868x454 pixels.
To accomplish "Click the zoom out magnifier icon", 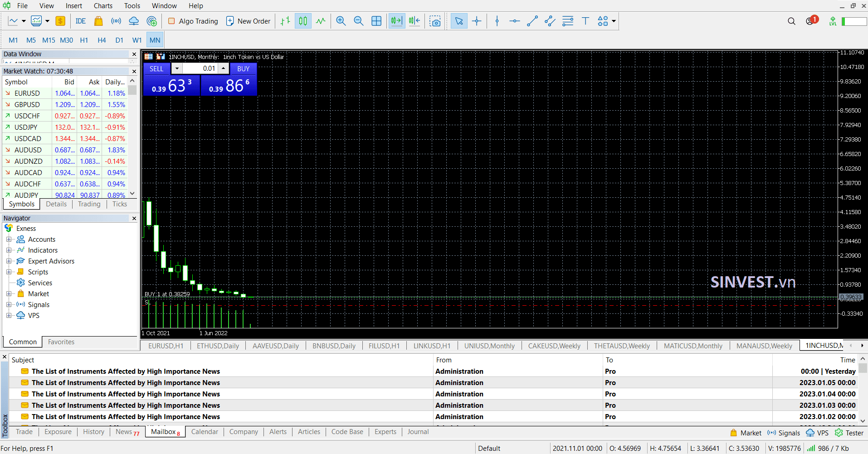I will pos(359,21).
